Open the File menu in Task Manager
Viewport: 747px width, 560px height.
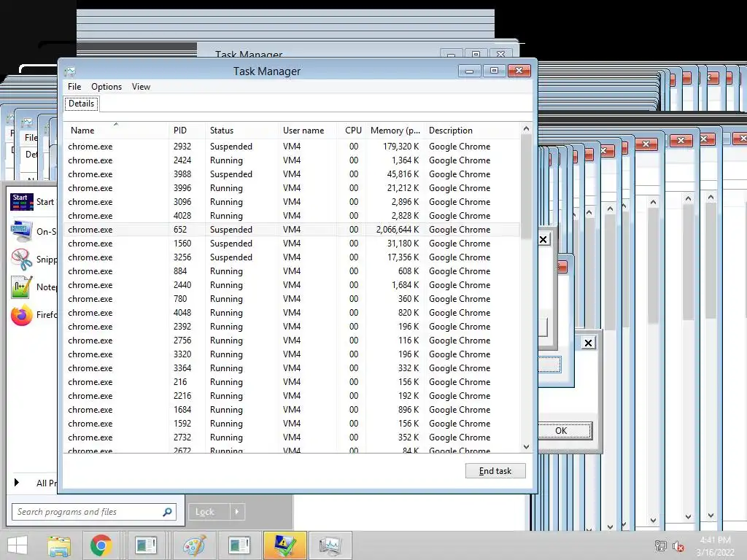coord(74,87)
